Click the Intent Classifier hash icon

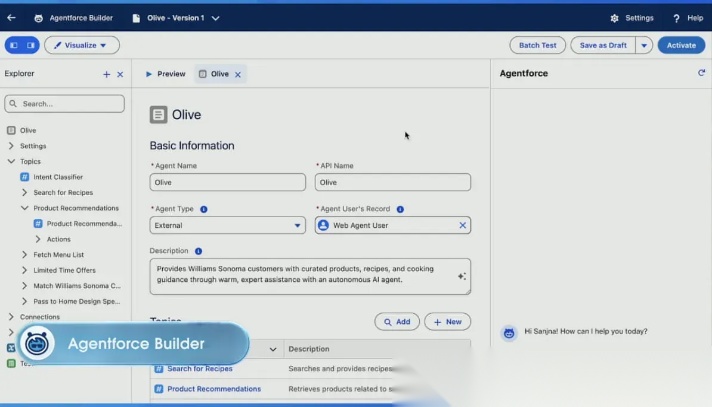pyautogui.click(x=25, y=177)
